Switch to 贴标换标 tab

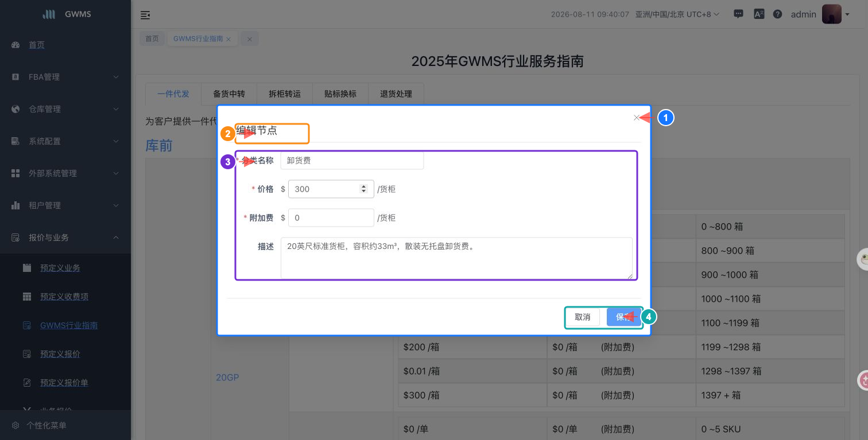[340, 94]
